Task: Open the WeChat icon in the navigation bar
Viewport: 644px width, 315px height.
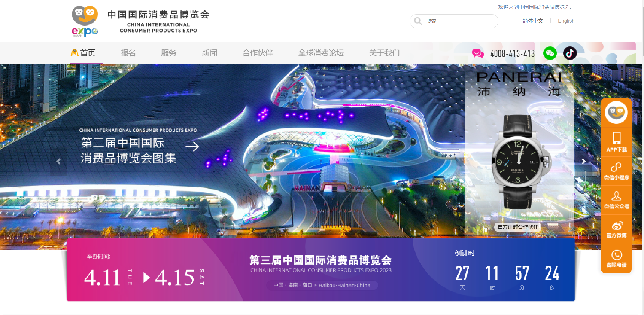Action: coord(550,53)
